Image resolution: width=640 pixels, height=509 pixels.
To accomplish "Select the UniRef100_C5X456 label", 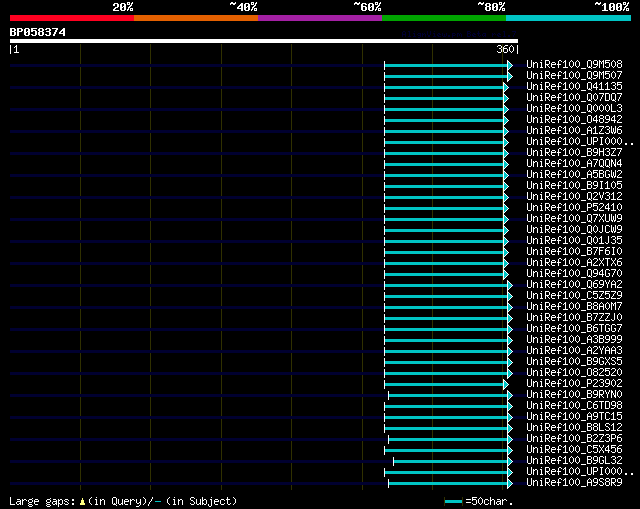I will coord(574,450).
